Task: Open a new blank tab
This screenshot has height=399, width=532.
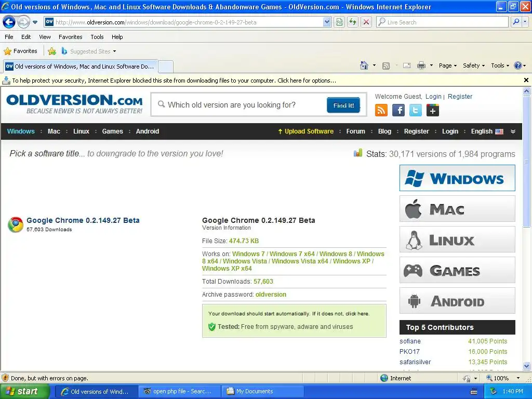Action: (166, 67)
